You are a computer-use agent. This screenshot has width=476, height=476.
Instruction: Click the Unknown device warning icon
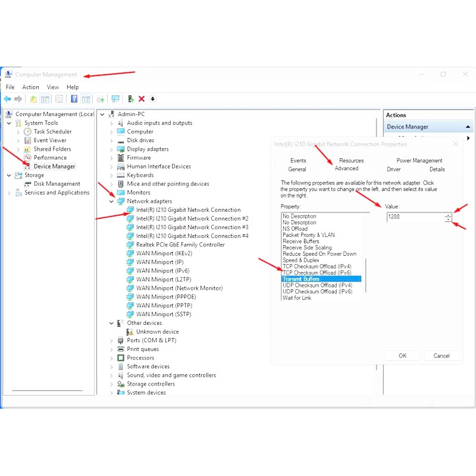(x=130, y=332)
